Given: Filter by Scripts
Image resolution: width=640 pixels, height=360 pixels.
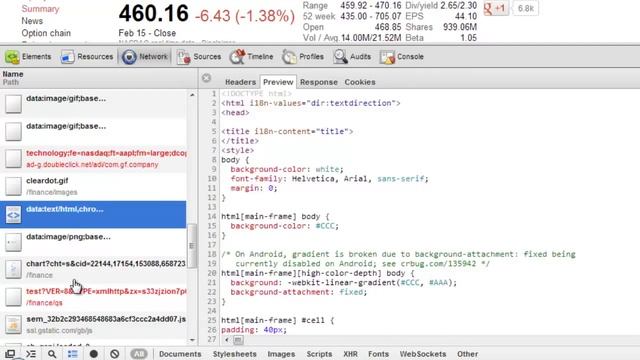Looking at the screenshot, I should pos(319,354).
